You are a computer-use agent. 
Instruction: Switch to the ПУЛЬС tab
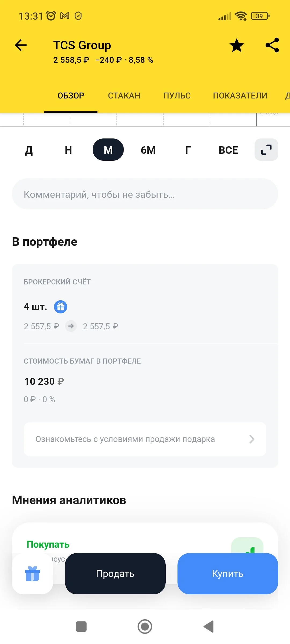(x=177, y=96)
